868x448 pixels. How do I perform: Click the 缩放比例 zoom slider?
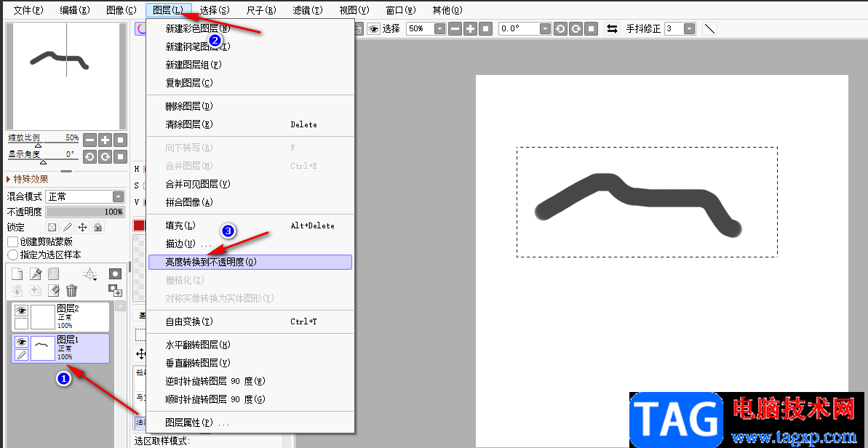[43, 141]
